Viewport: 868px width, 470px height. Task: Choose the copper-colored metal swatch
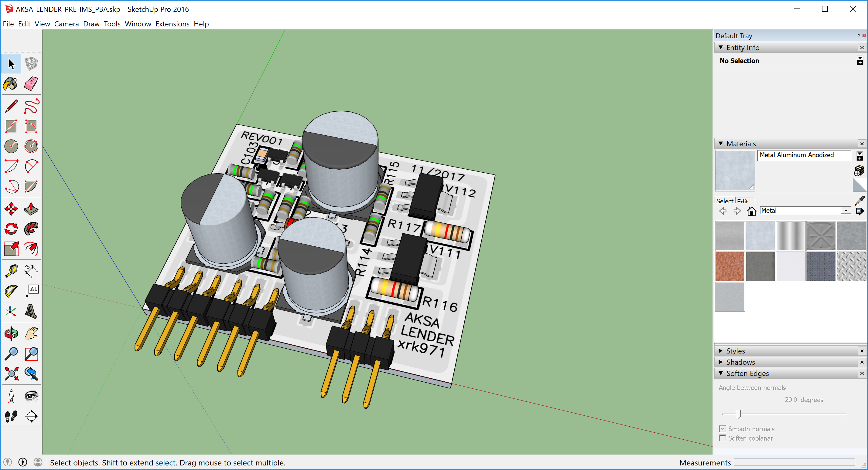click(x=730, y=266)
